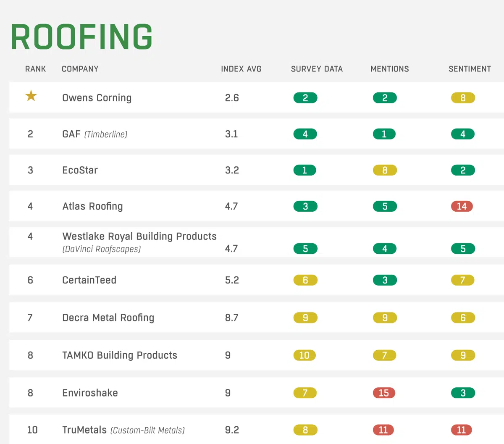Click Decra Metal Roofing sentiment badge 6

click(x=463, y=318)
